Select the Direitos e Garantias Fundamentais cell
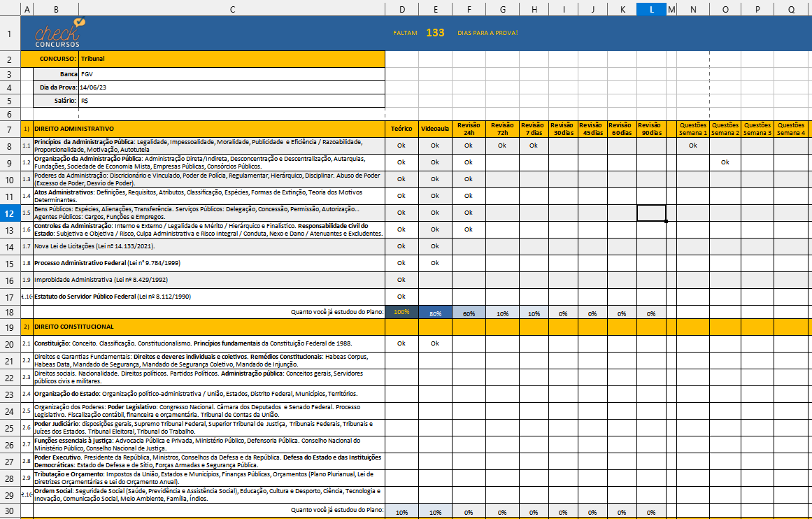812x519 pixels. tap(208, 360)
